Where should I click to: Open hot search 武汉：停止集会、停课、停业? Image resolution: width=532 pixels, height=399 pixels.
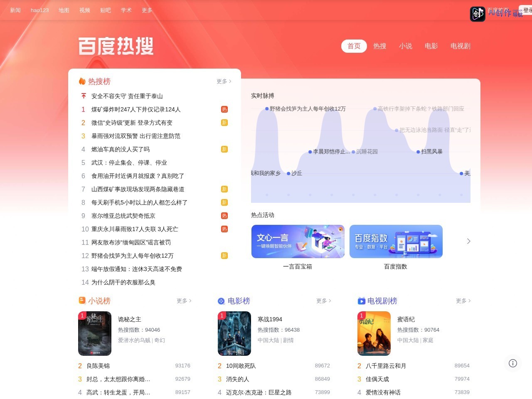[129, 163]
